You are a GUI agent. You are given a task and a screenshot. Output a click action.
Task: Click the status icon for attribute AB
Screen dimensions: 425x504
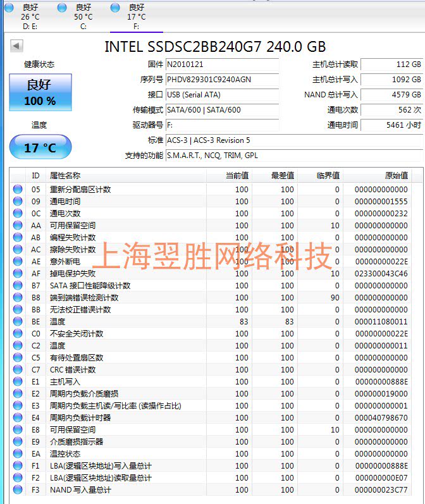pos(18,237)
